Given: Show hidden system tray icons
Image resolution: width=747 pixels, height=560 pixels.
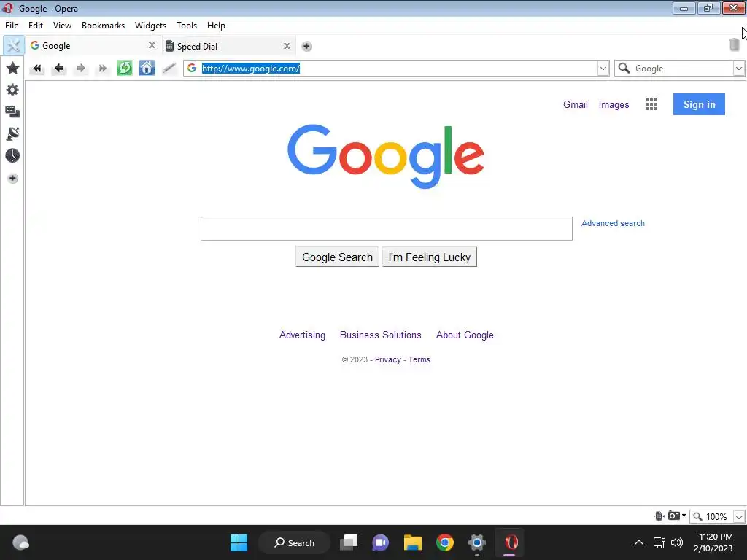Looking at the screenshot, I should pos(639,542).
